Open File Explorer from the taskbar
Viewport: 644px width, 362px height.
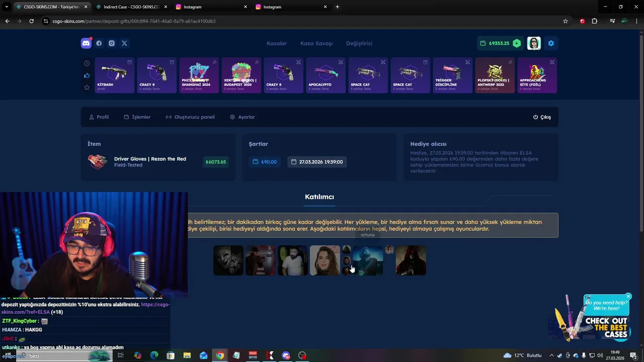click(x=187, y=355)
